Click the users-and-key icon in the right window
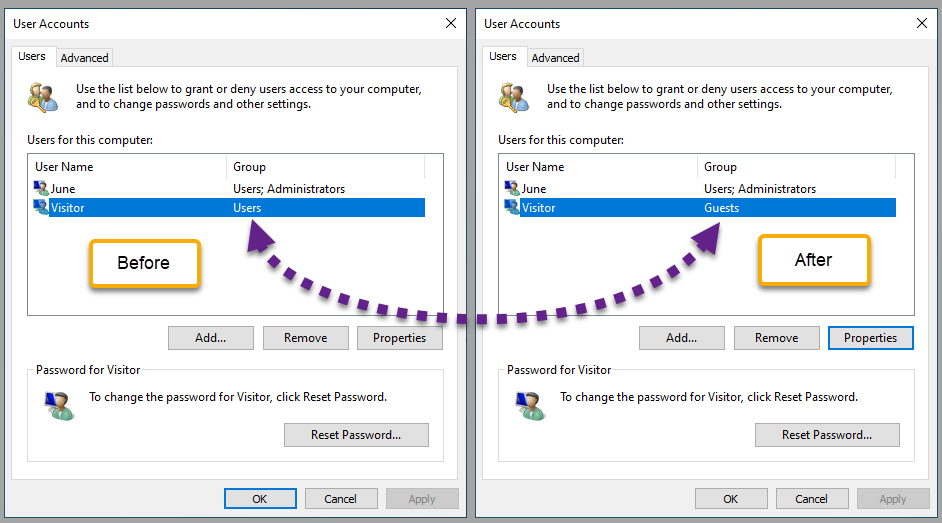This screenshot has width=942, height=523. 514,97
